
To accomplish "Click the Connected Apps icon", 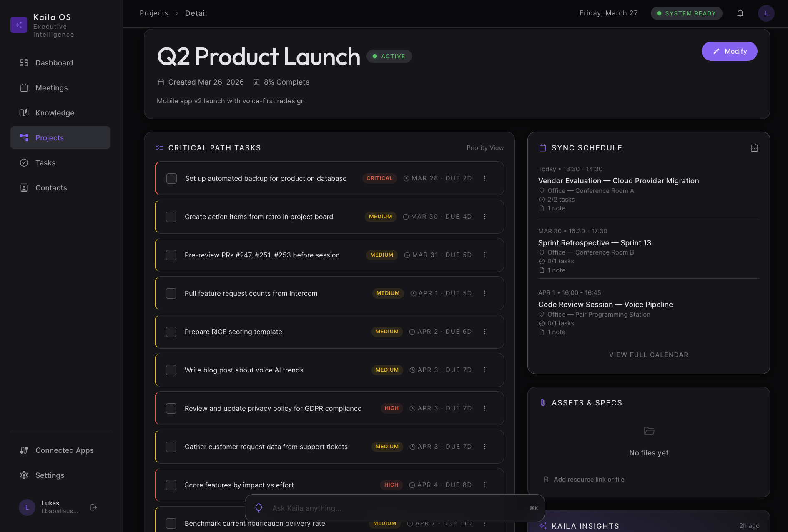I will [x=24, y=450].
